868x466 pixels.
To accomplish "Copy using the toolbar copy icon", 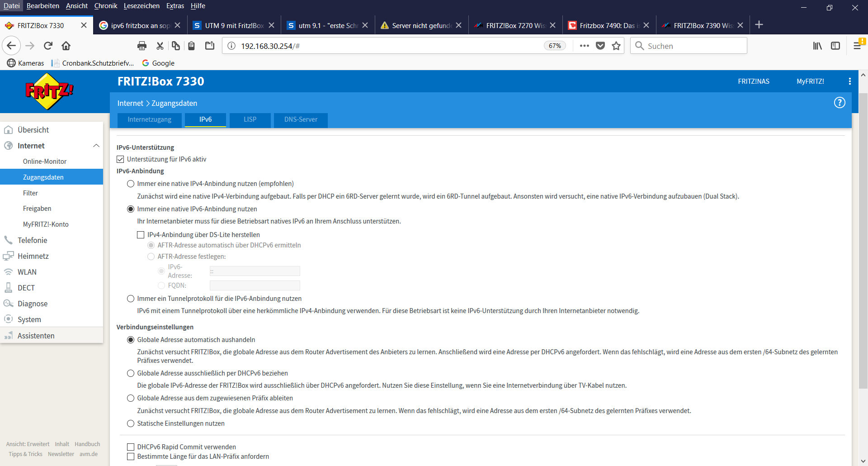I will [x=176, y=46].
